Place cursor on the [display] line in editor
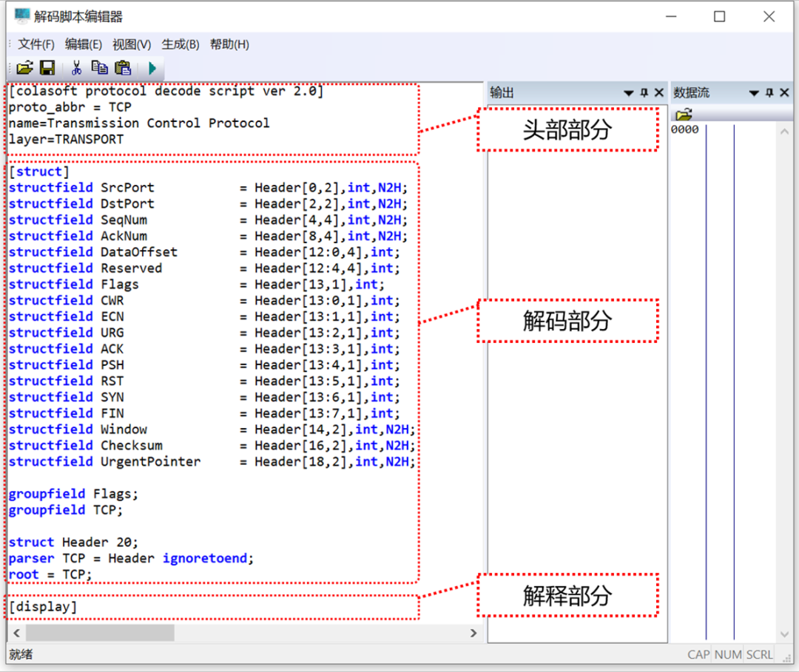This screenshot has height=672, width=799. [43, 607]
